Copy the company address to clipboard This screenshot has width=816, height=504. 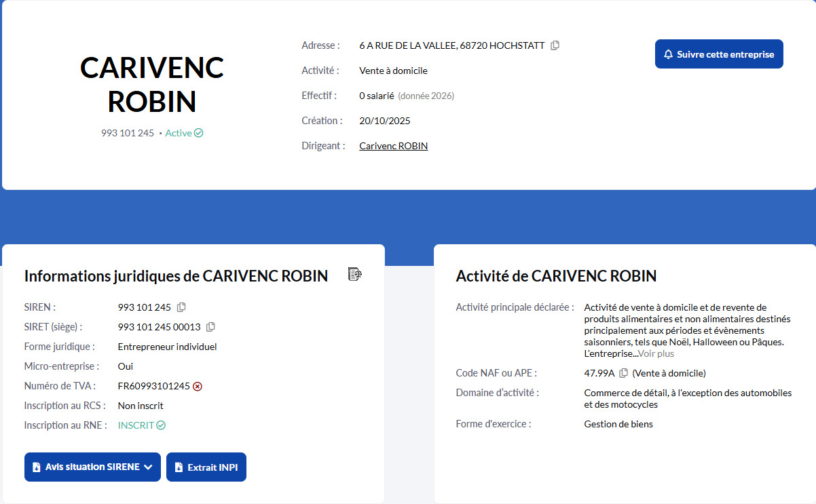[555, 45]
